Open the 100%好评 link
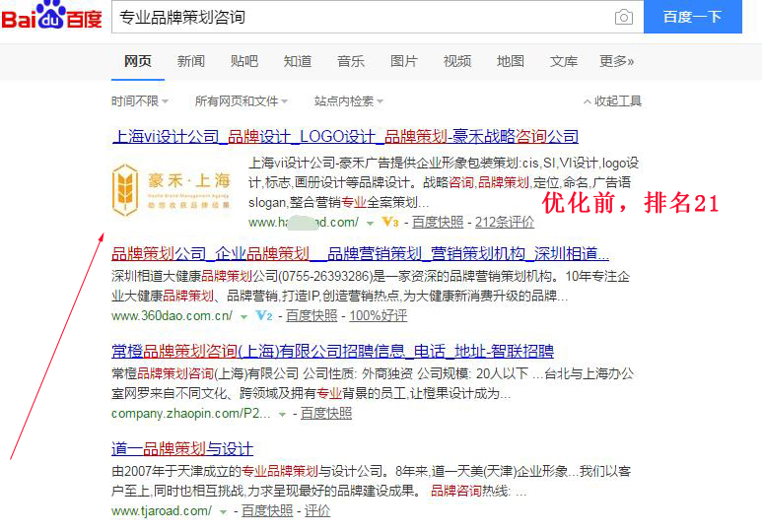This screenshot has height=532, width=762. pos(379,316)
